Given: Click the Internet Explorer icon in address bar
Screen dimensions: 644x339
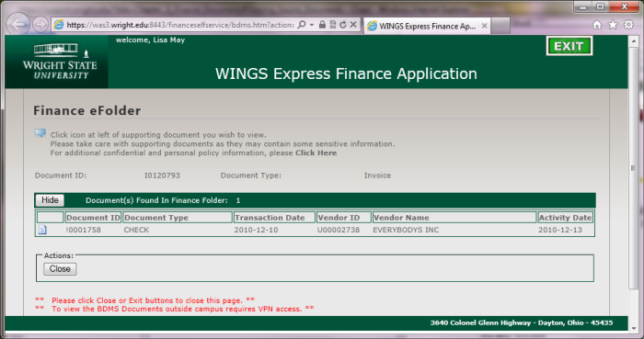Looking at the screenshot, I should (59, 25).
